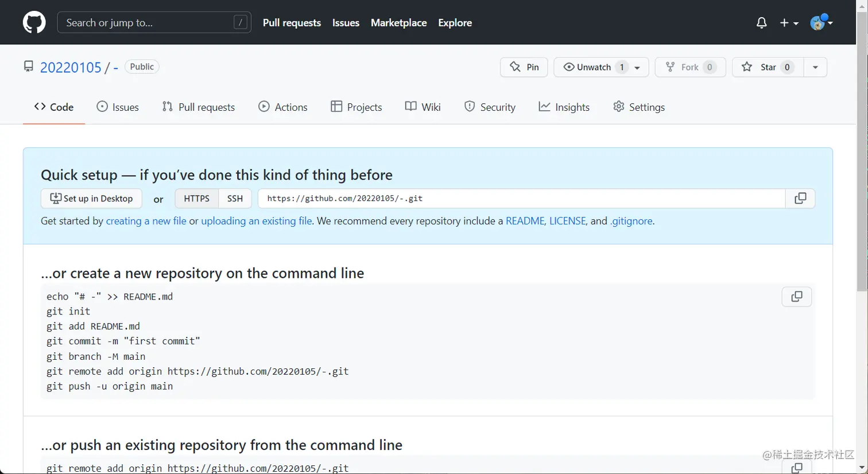Click the Fork count badge

710,67
